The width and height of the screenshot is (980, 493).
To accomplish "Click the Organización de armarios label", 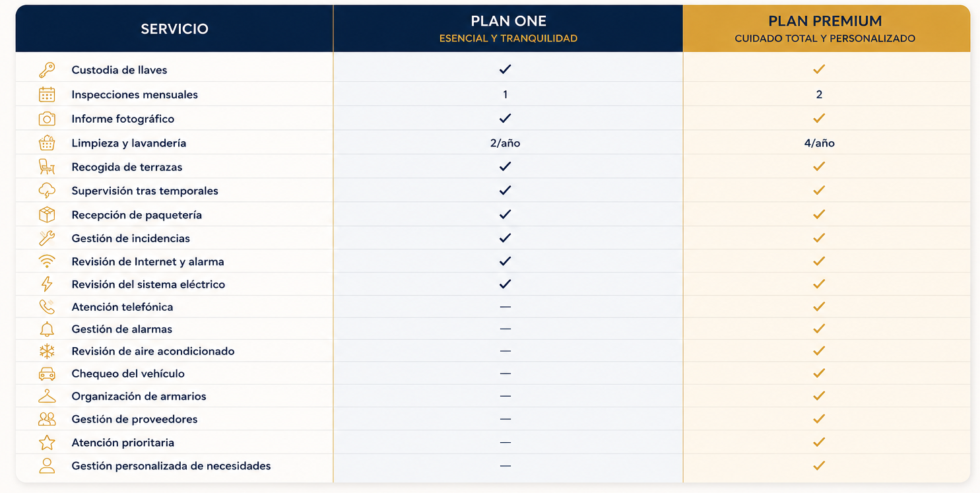I will point(139,396).
